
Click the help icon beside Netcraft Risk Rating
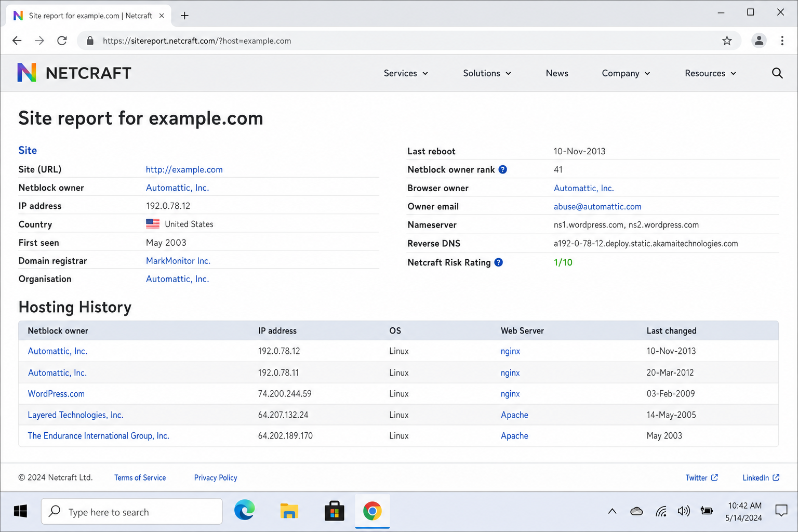pyautogui.click(x=498, y=262)
